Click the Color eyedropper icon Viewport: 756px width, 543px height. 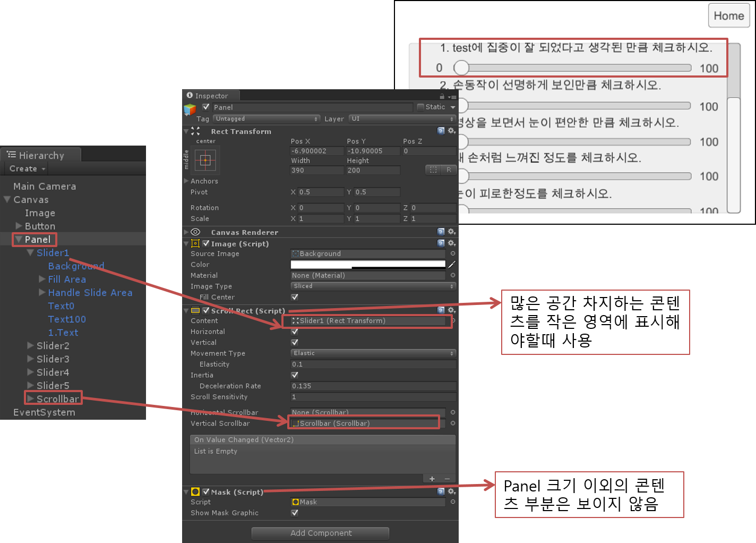click(x=452, y=264)
